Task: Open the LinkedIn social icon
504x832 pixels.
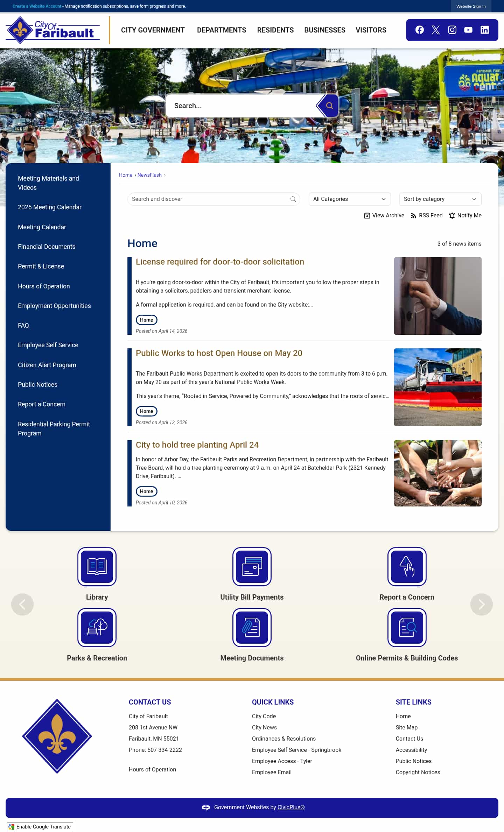Action: (x=485, y=30)
